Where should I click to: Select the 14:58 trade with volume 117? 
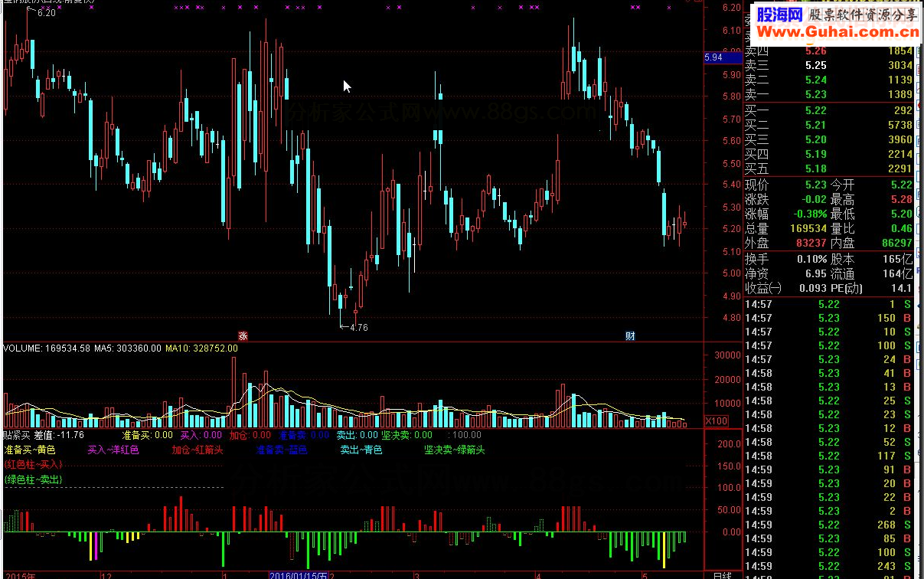[829, 456]
